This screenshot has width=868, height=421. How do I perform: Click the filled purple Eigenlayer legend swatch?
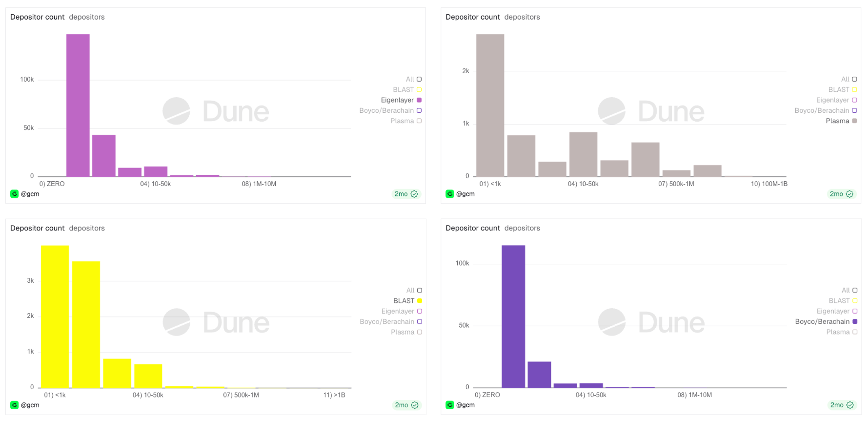(419, 100)
